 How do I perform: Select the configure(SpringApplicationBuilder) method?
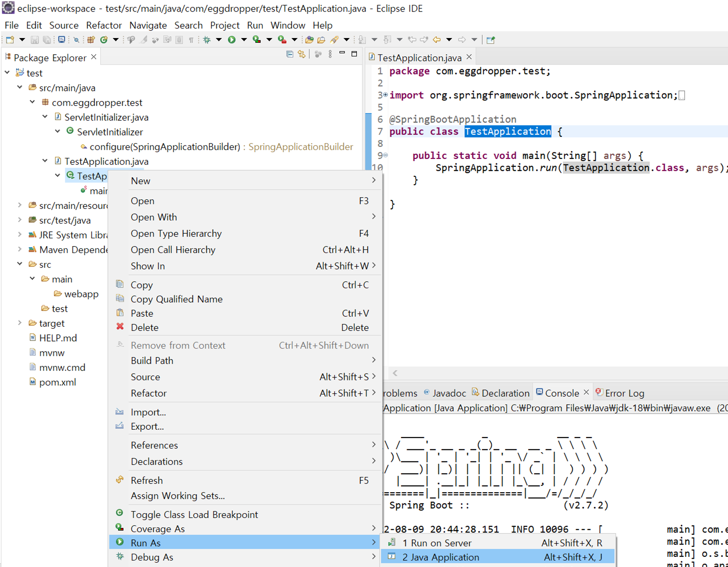[x=165, y=147]
